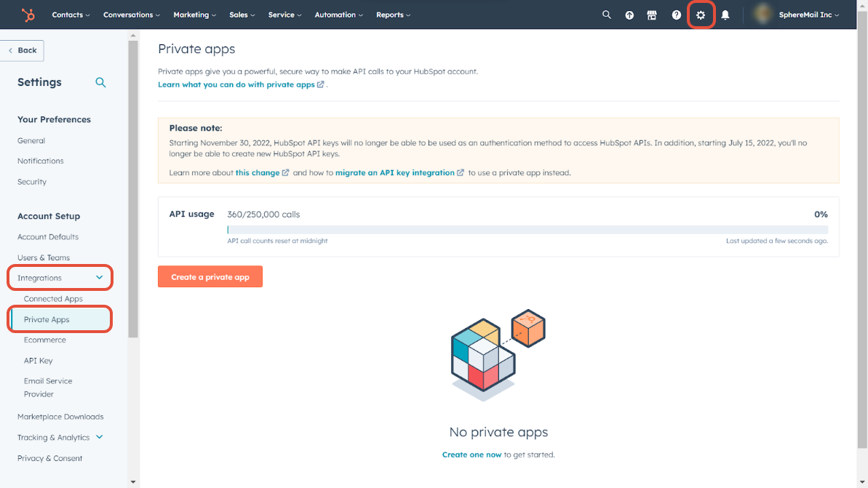The width and height of the screenshot is (868, 488).
Task: Click the '360/250,000 calls' text
Action: [263, 214]
